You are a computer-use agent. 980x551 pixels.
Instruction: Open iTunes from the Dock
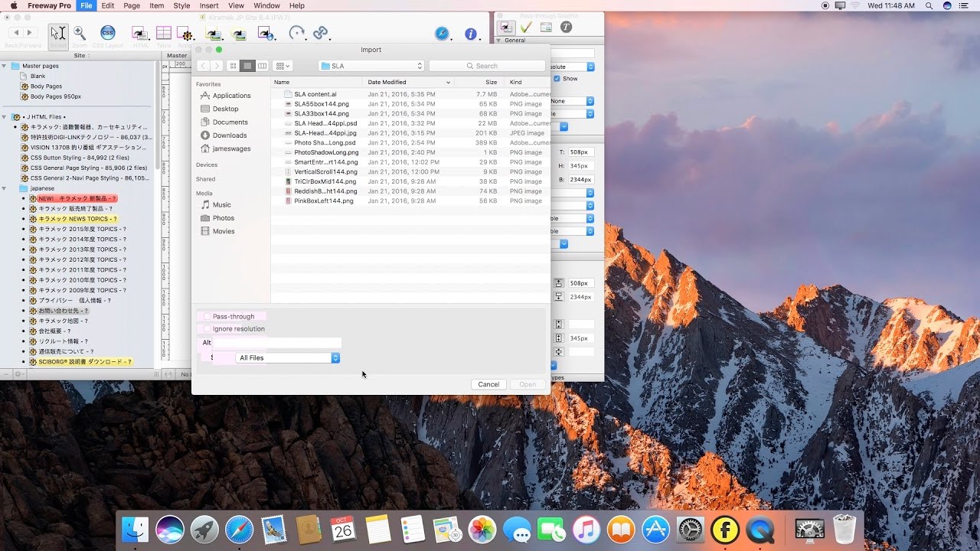point(586,530)
